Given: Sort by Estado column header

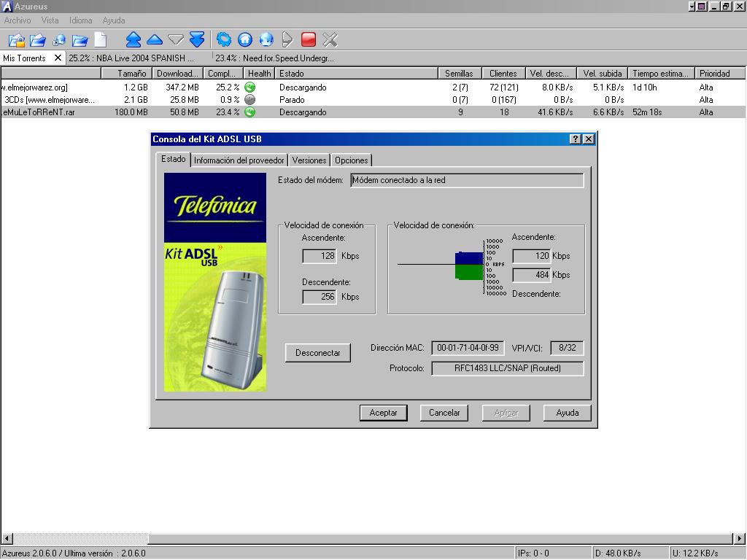Looking at the screenshot, I should [x=356, y=74].
